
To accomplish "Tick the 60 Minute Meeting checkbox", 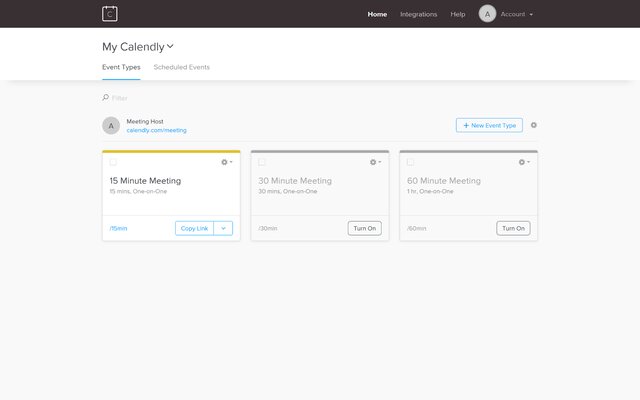I will pyautogui.click(x=410, y=162).
